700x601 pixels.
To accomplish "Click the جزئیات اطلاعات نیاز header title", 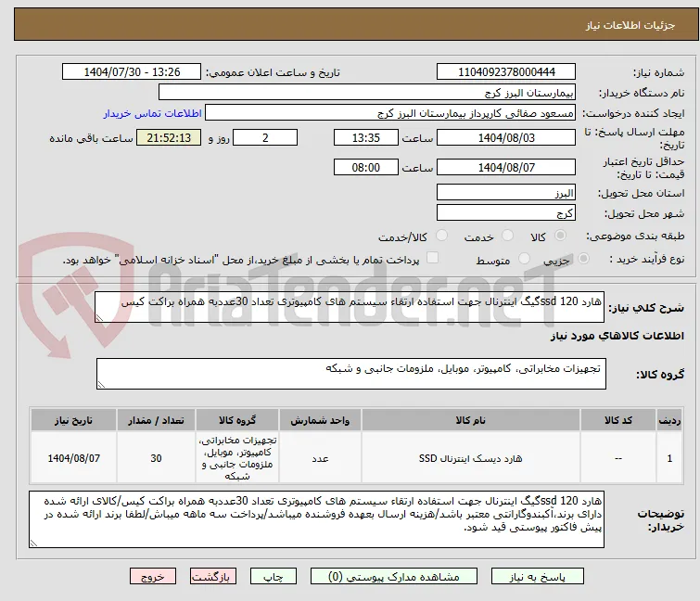I will (630, 25).
